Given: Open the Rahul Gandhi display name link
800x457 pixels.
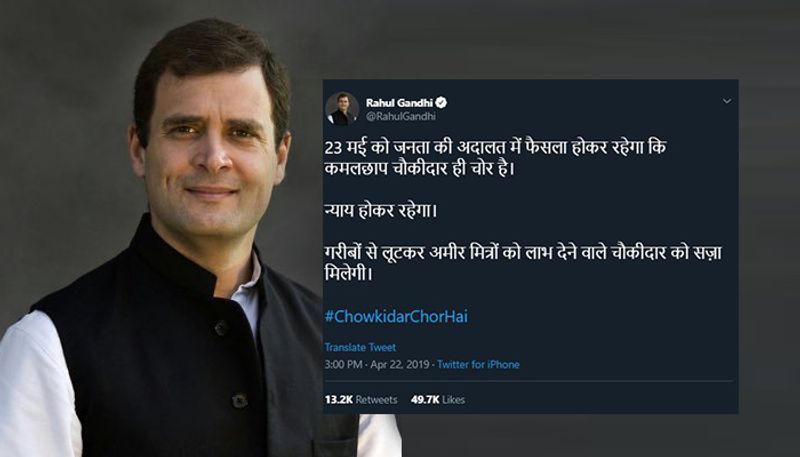Looking at the screenshot, I should tap(399, 103).
